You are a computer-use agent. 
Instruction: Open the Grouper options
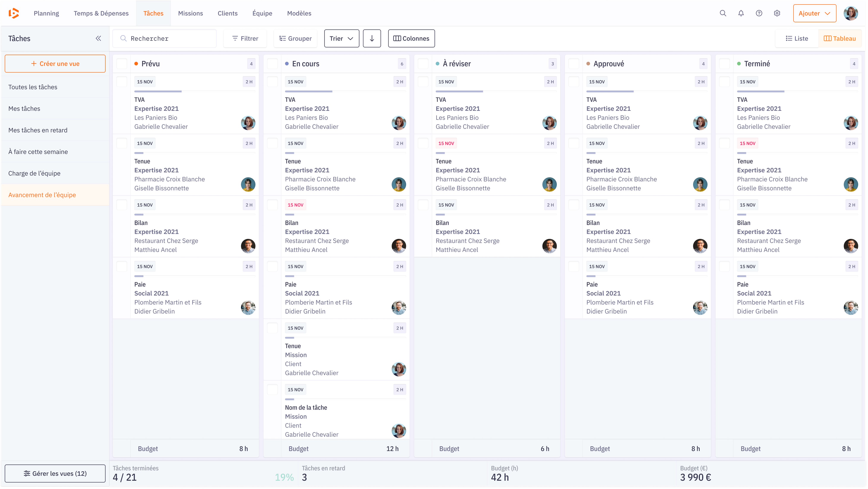click(x=295, y=38)
